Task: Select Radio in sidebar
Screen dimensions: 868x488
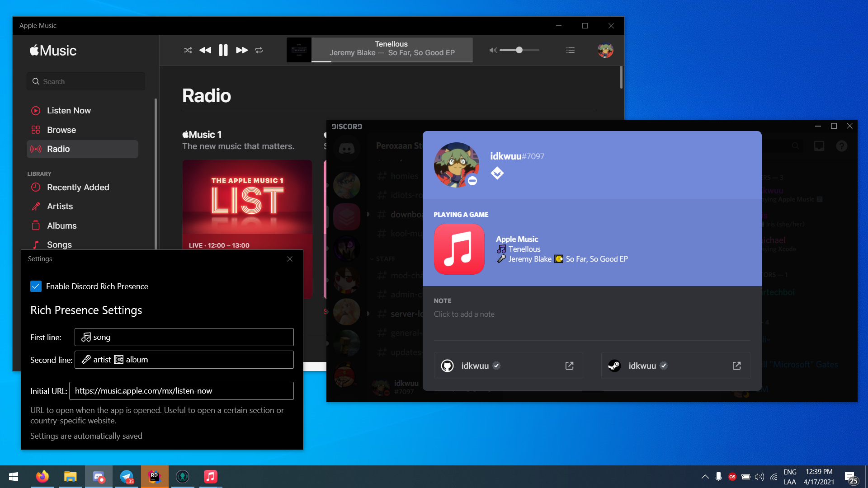Action: (x=82, y=149)
